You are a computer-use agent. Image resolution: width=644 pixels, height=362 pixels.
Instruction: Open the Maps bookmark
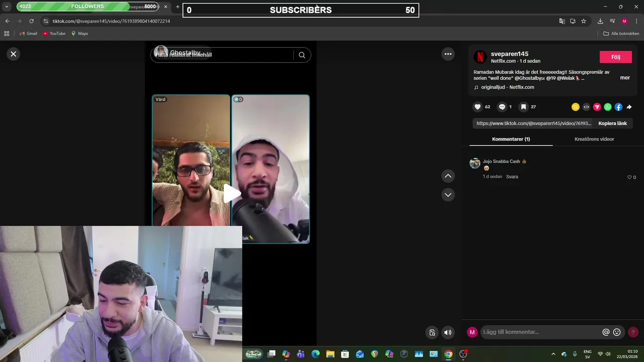[x=79, y=34]
